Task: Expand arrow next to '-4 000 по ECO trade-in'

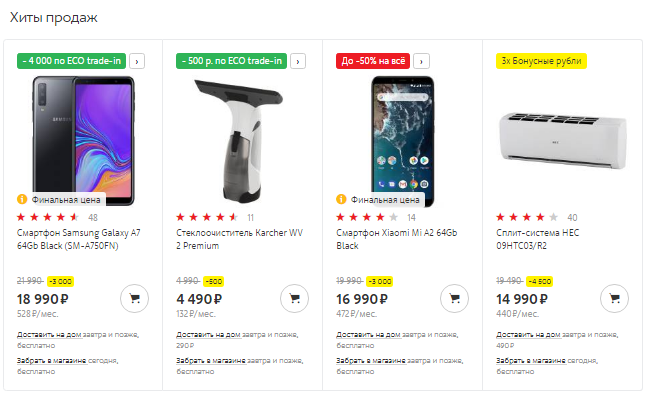Action: (x=137, y=61)
